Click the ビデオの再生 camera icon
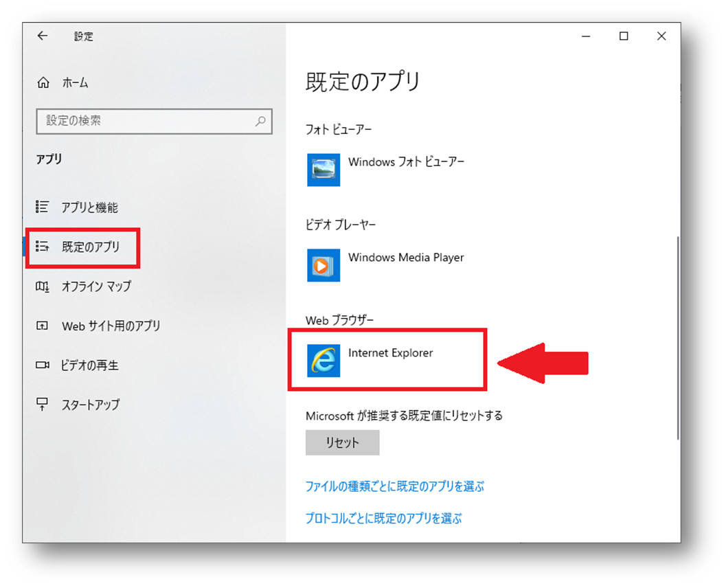 pyautogui.click(x=42, y=365)
